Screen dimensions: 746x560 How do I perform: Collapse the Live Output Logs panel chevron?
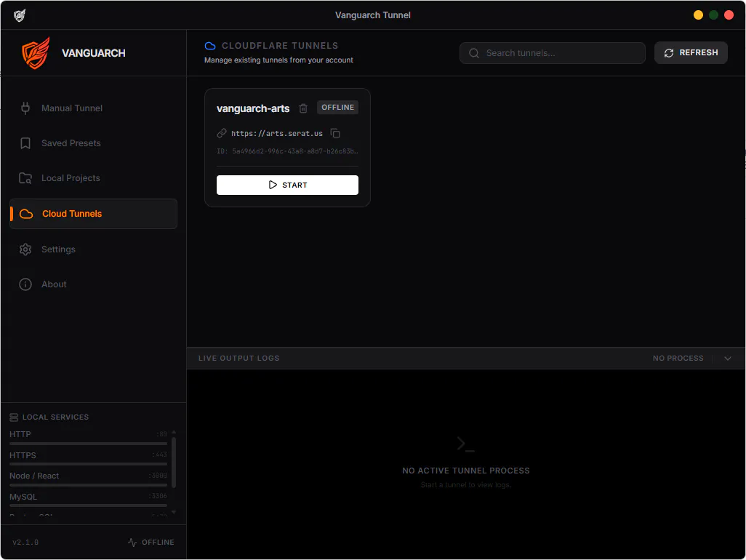727,359
